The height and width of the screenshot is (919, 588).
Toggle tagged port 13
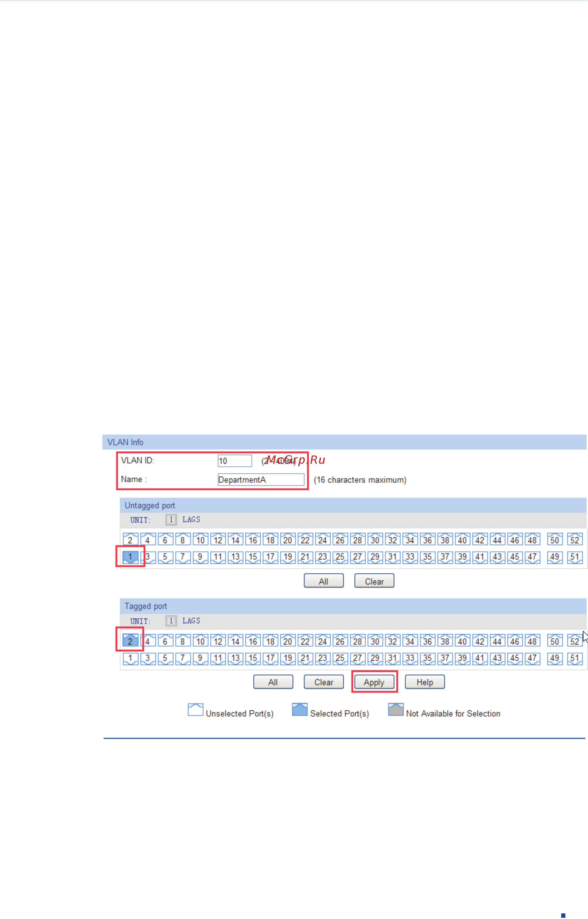(235, 658)
